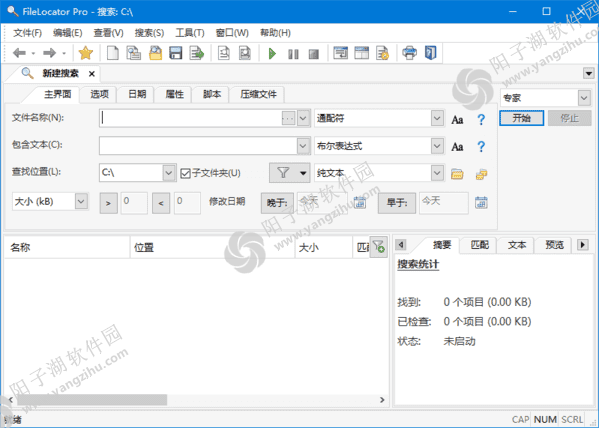Viewport: 599px width, 428px height.
Task: Open the 布尔表达式 expression type dropdown
Action: [437, 146]
